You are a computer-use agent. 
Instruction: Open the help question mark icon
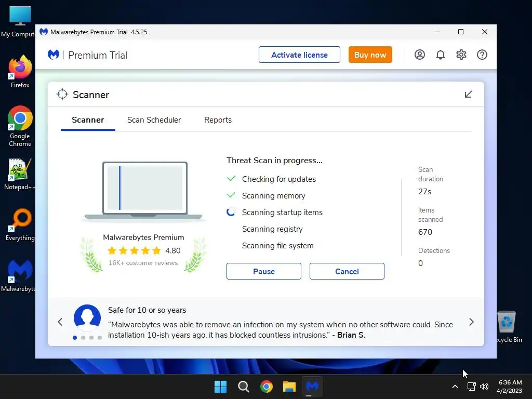pyautogui.click(x=482, y=55)
